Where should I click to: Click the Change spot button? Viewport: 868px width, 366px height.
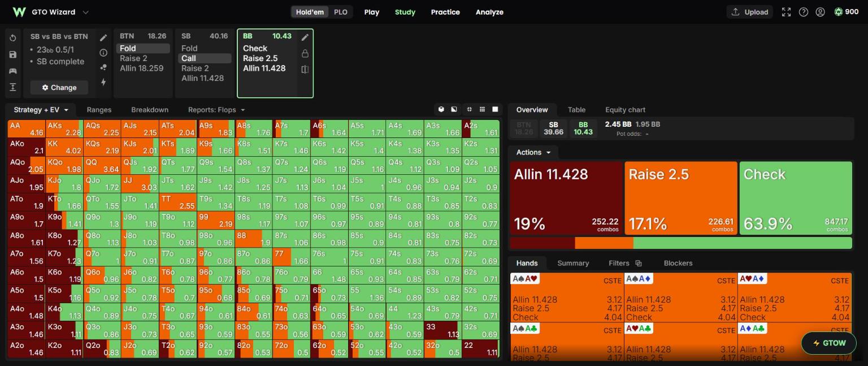coord(59,88)
